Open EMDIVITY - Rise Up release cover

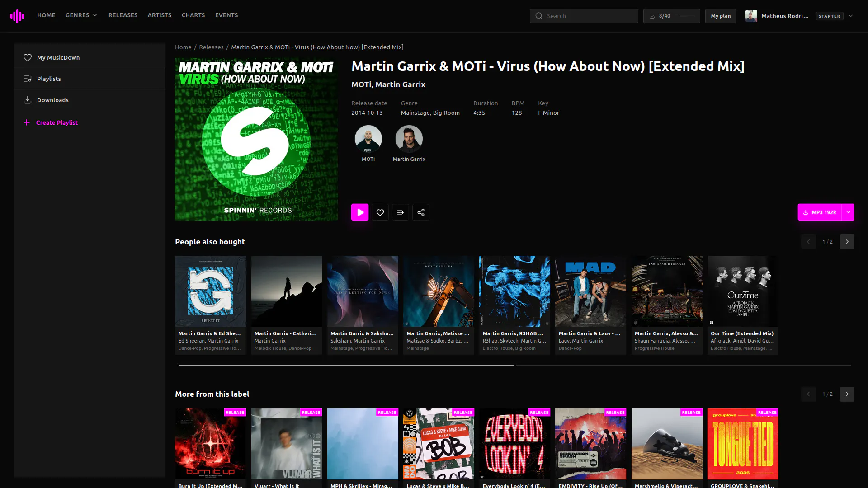pyautogui.click(x=590, y=444)
